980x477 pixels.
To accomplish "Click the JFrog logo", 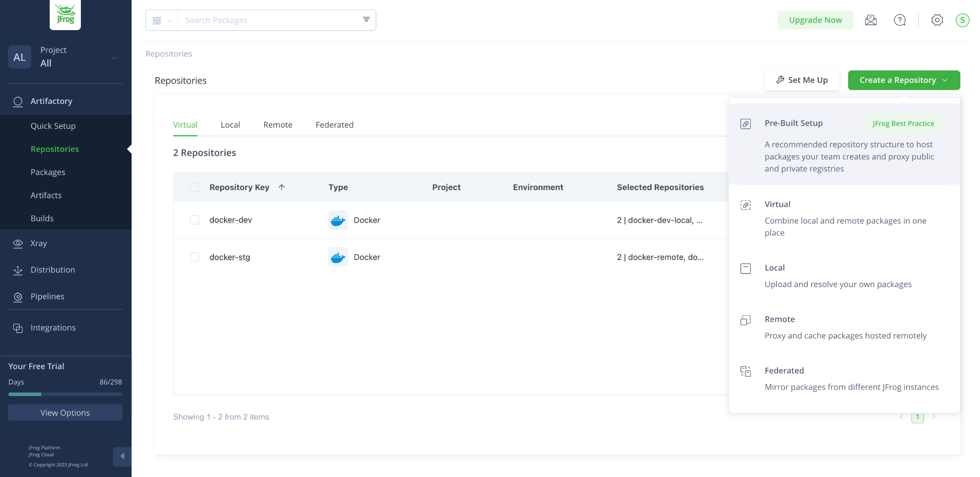I will point(65,14).
